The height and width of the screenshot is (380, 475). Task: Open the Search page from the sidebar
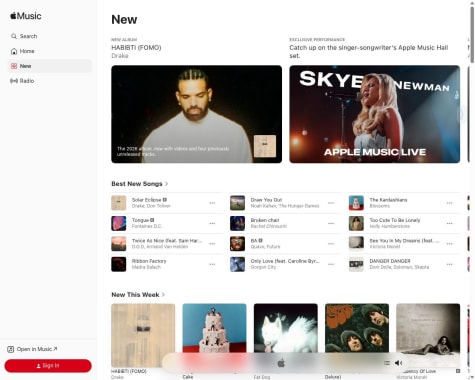pyautogui.click(x=49, y=36)
